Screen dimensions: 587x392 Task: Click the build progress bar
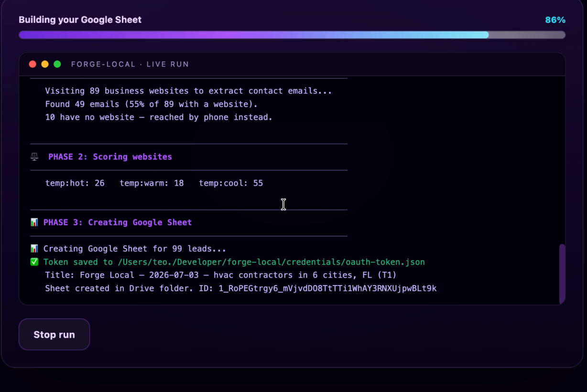point(292,35)
